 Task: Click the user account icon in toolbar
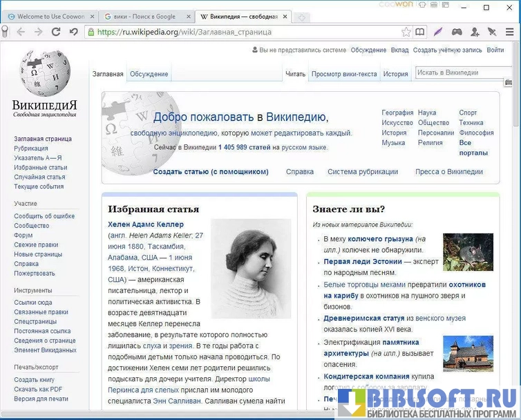point(475,32)
